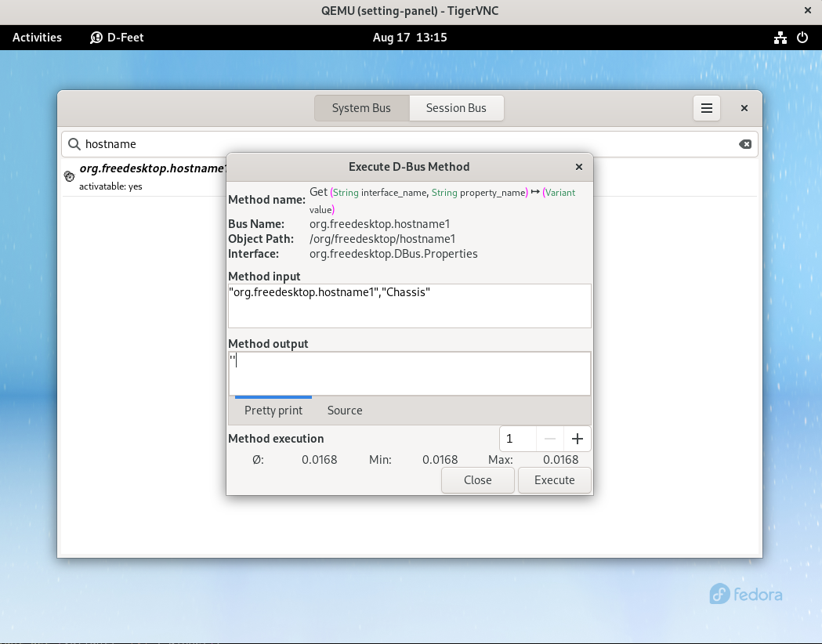The width and height of the screenshot is (822, 644).
Task: Click the execution count number field
Action: point(518,439)
